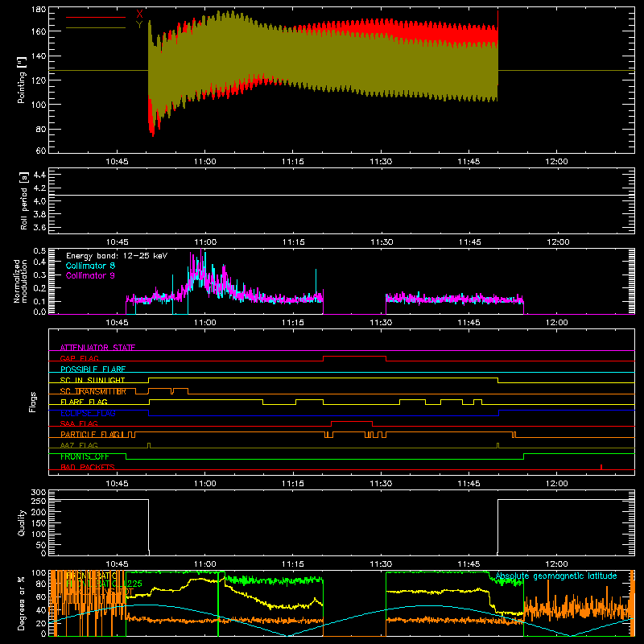
Task: Click the FLARE_FLAG label
Action: pos(84,402)
